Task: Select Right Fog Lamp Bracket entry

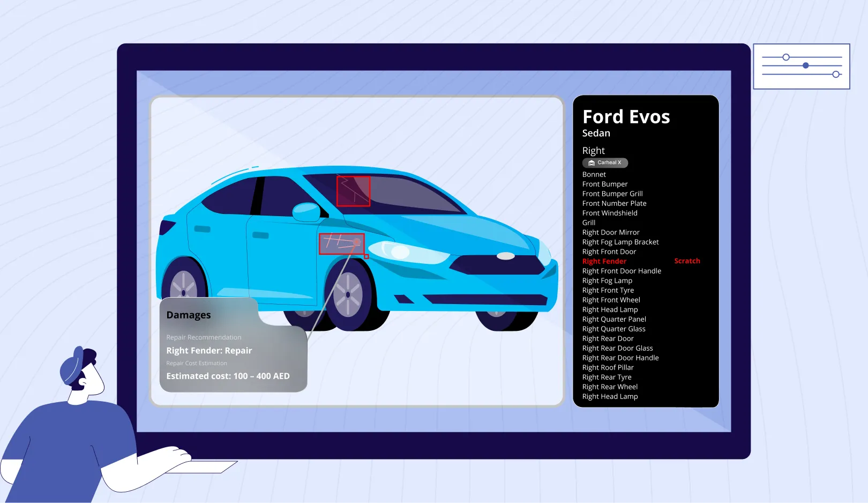Action: (x=620, y=242)
